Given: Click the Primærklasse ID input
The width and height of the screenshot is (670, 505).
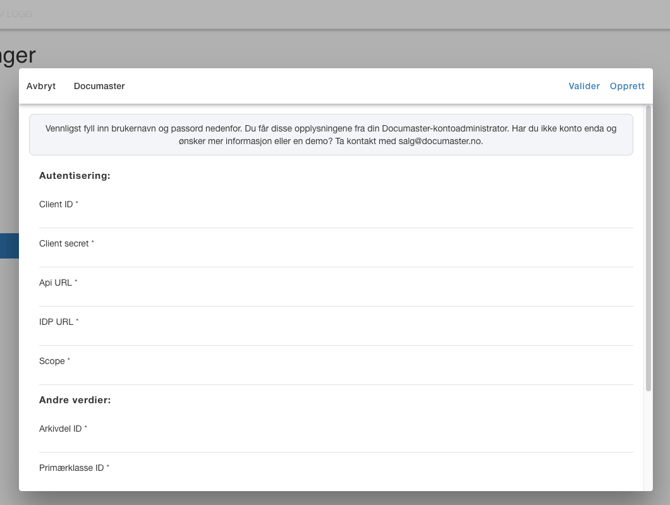Looking at the screenshot, I should tap(335, 481).
